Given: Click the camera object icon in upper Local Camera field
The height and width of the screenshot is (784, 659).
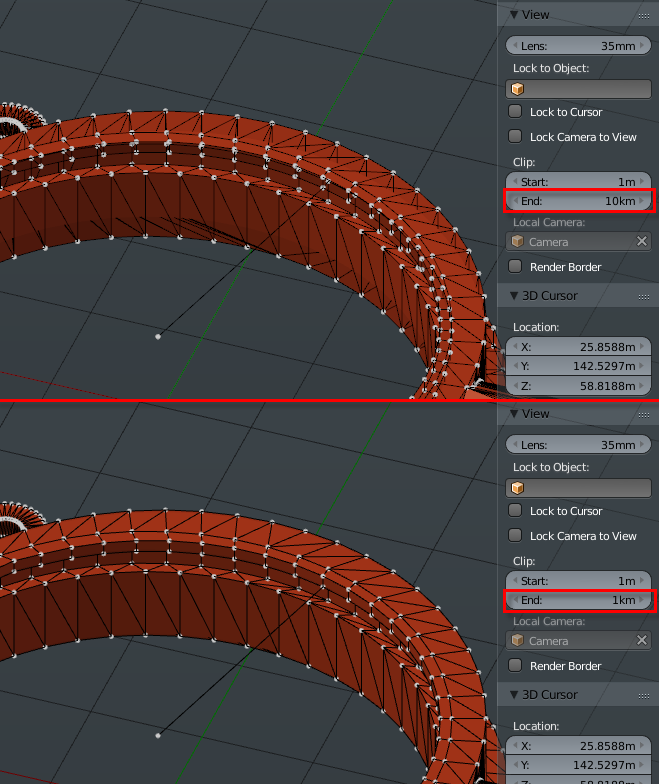Looking at the screenshot, I should point(518,242).
